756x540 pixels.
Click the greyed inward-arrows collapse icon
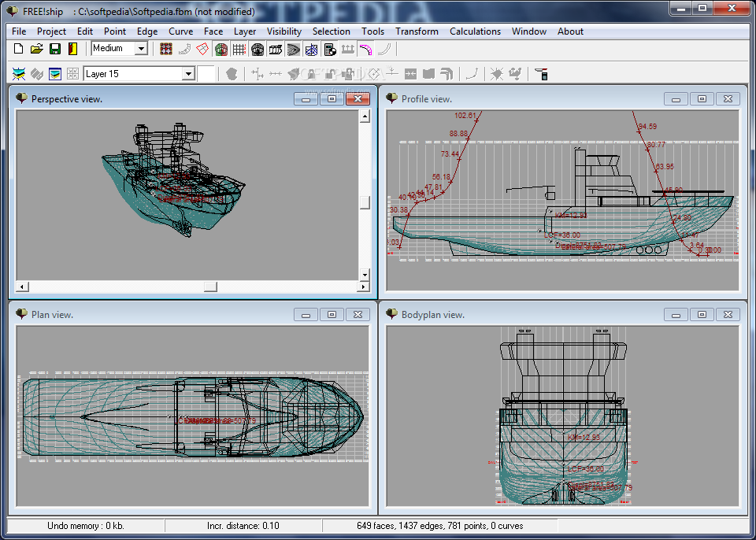pyautogui.click(x=410, y=74)
